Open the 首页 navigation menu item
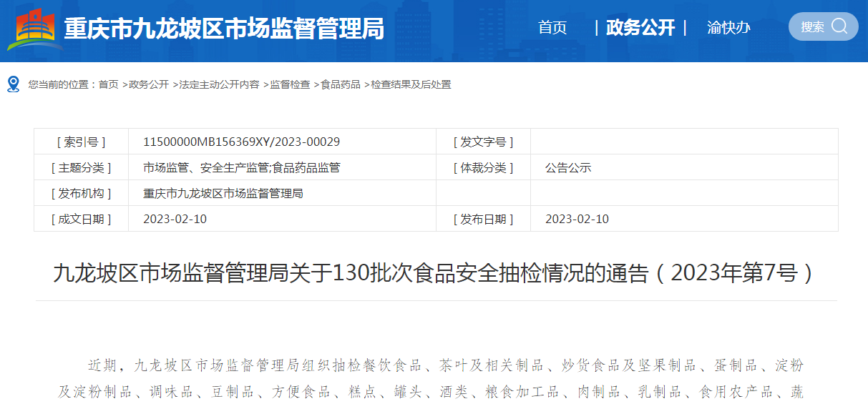868x404 pixels. (552, 28)
